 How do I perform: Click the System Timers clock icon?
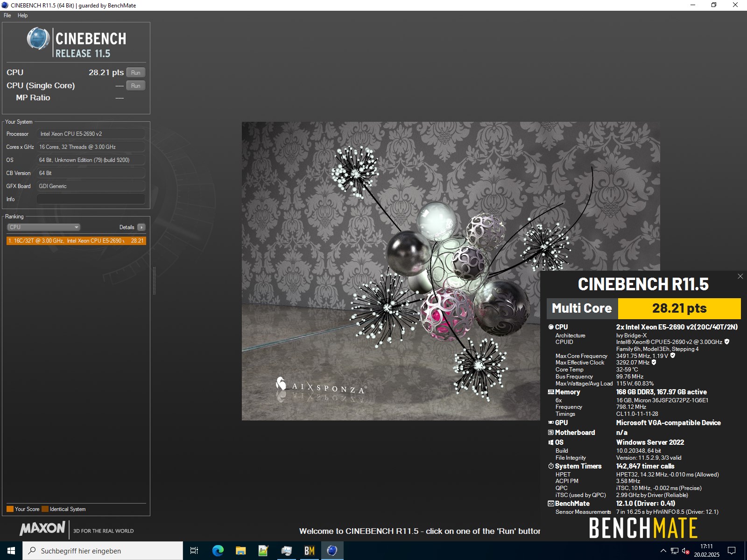[x=551, y=466]
